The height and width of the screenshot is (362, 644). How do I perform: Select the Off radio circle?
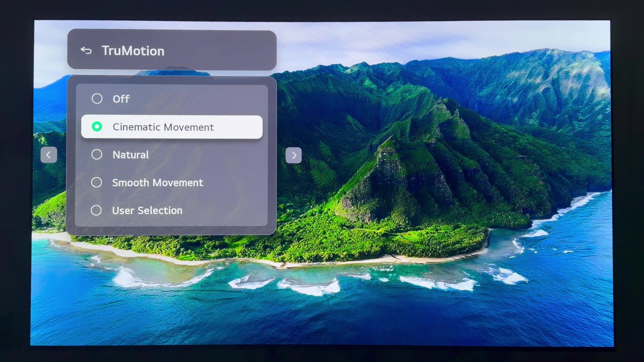pos(97,99)
